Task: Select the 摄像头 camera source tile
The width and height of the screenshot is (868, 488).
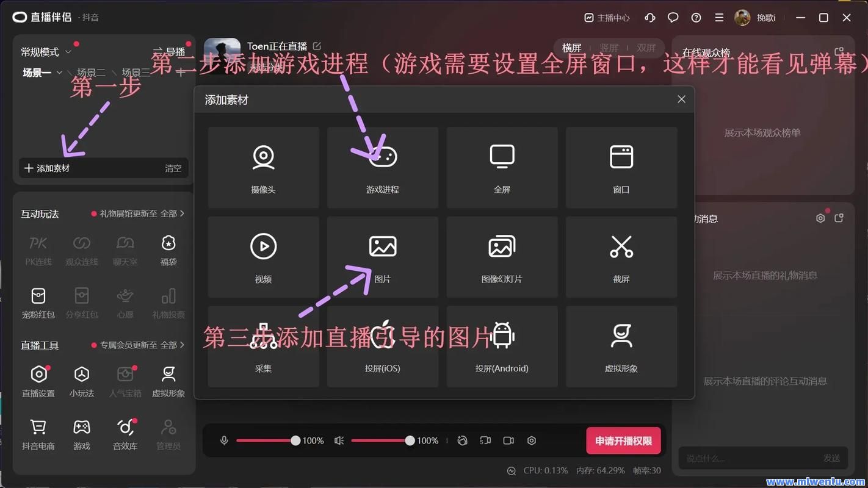Action: pyautogui.click(x=263, y=167)
